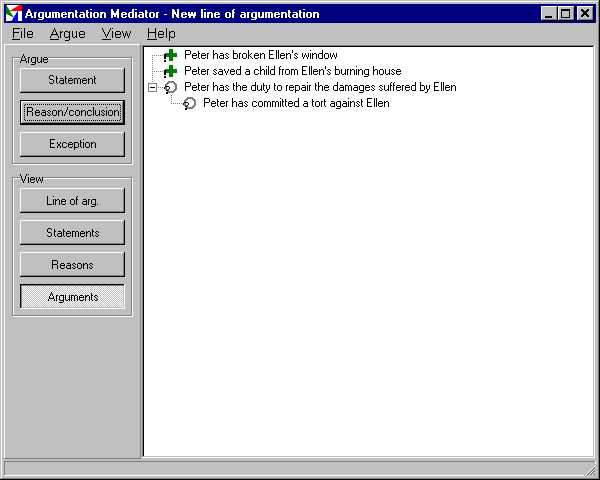Collapse the "Peter has the duty to repair" node
The image size is (600, 480).
click(x=152, y=87)
